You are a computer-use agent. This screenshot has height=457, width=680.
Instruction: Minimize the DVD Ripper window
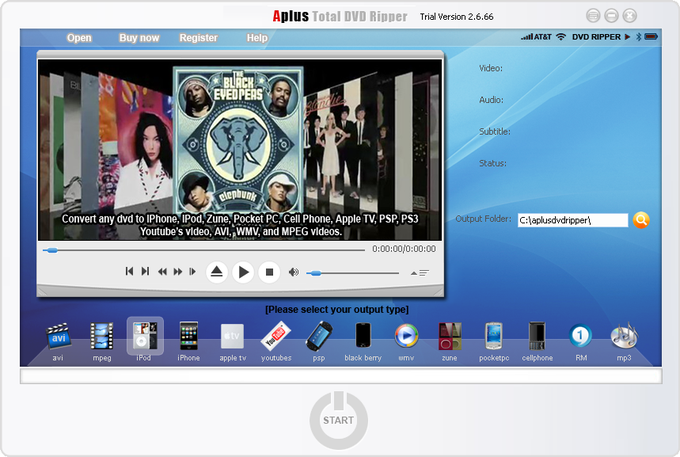pyautogui.click(x=611, y=16)
